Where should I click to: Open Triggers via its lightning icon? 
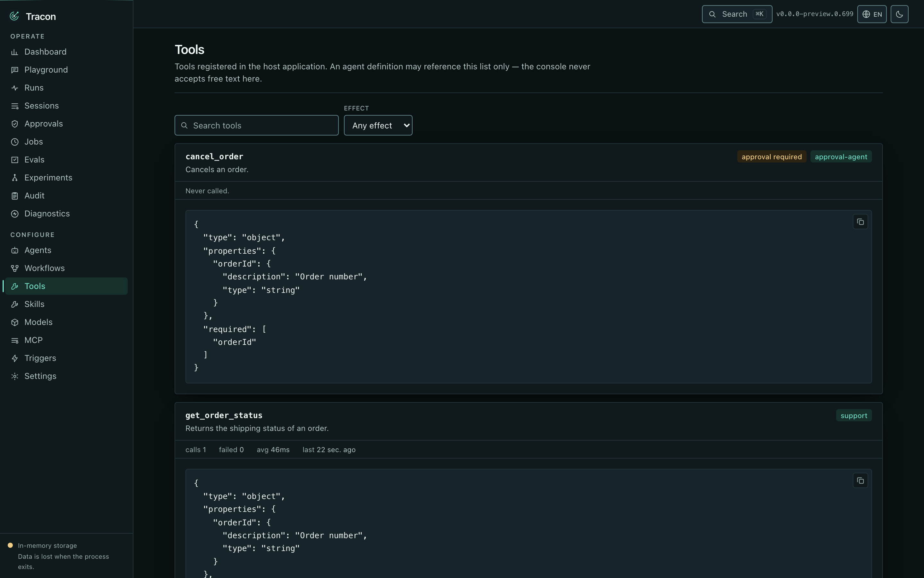pos(14,358)
